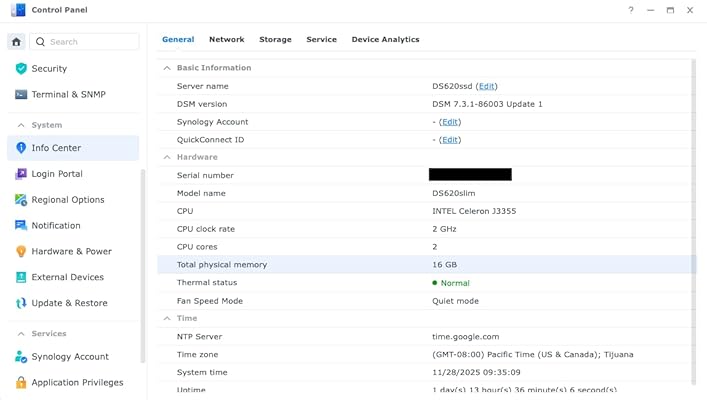The width and height of the screenshot is (707, 400).
Task: Open Update & Restore via its icon
Action: [21, 304]
